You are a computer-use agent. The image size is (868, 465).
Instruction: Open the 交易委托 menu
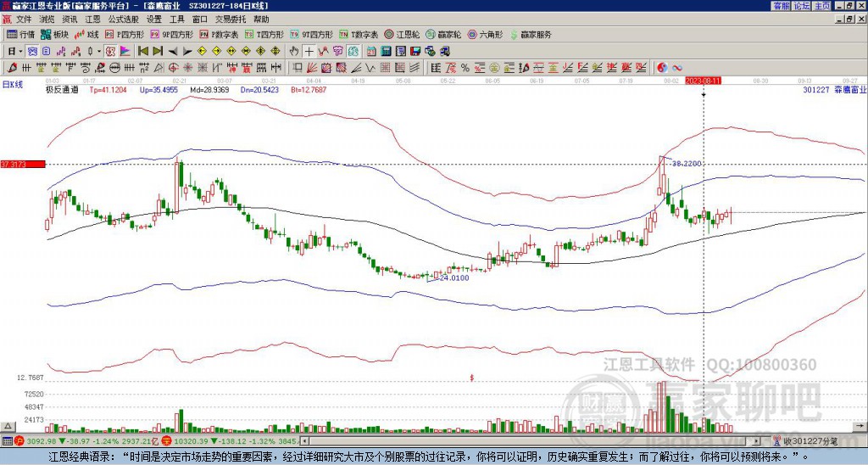[231, 20]
